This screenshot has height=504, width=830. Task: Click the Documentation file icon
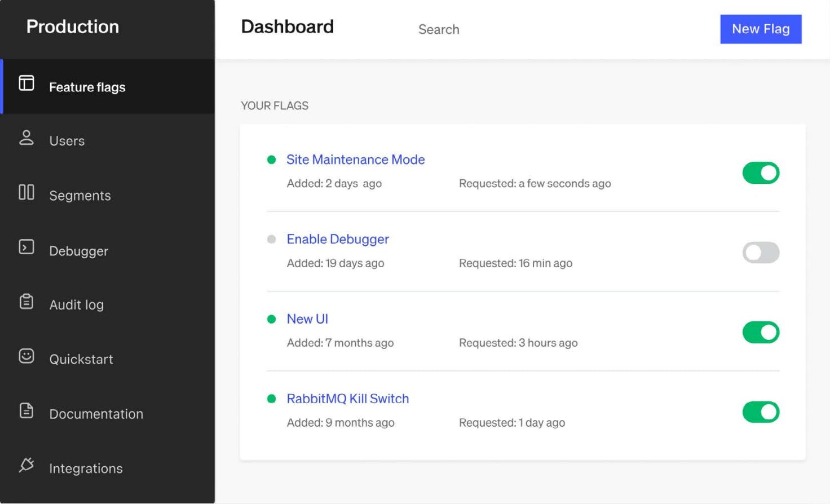click(x=27, y=410)
